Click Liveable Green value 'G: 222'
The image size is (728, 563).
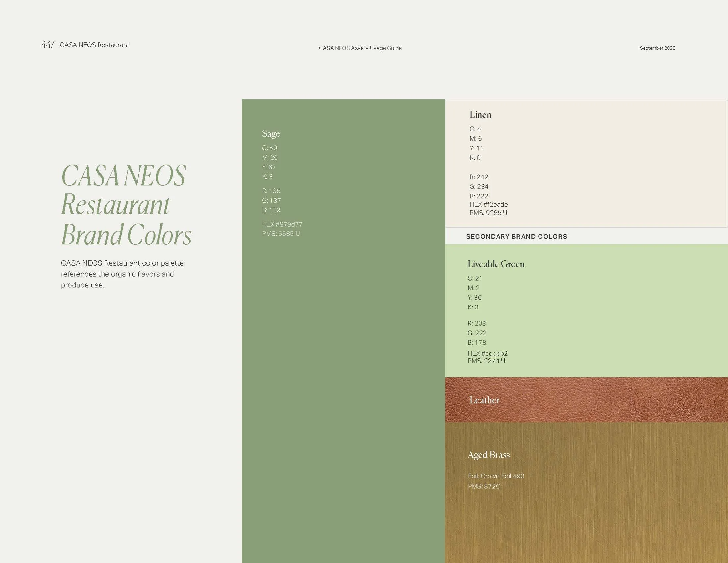click(477, 333)
